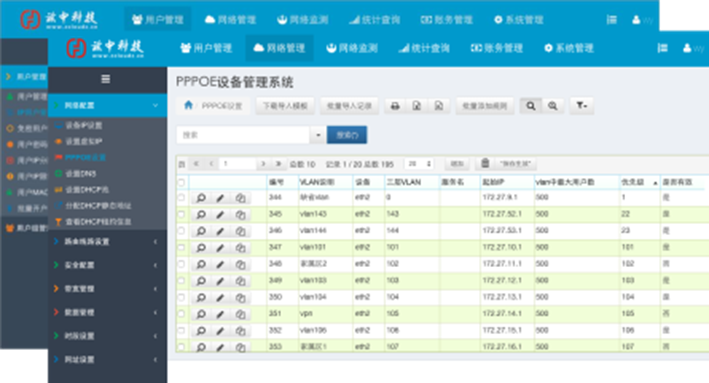This screenshot has height=383, width=709.
Task: View details of row 348
Action: [x=201, y=264]
